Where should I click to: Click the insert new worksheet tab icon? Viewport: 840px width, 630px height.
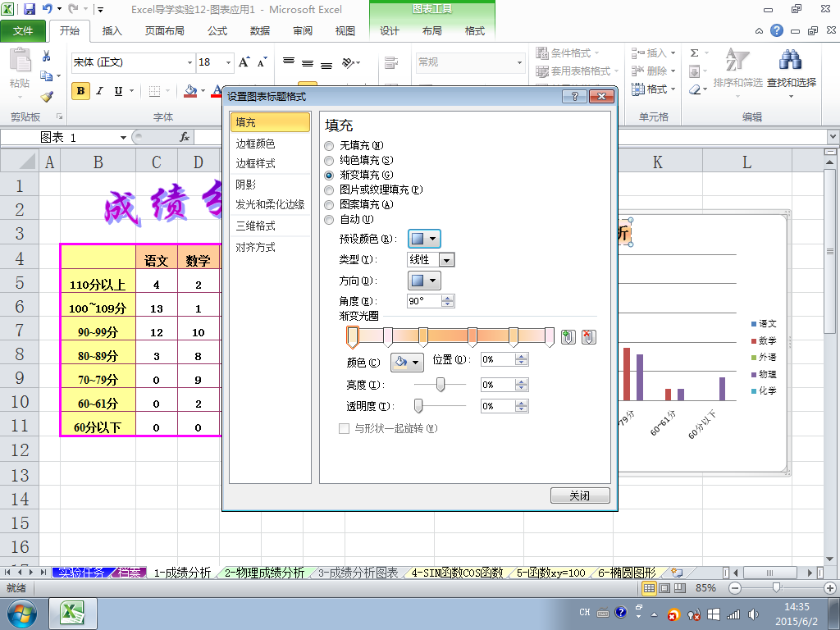coord(677,572)
